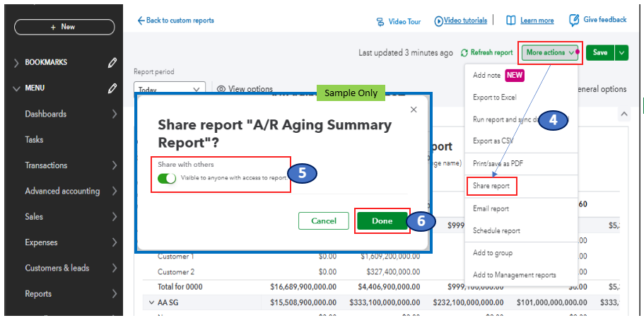This screenshot has width=644, height=318.
Task: Click the View options eye icon
Action: pyautogui.click(x=221, y=88)
